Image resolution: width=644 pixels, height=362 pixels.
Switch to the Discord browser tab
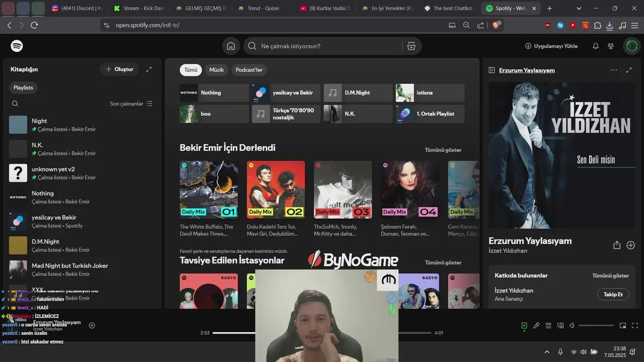click(77, 9)
